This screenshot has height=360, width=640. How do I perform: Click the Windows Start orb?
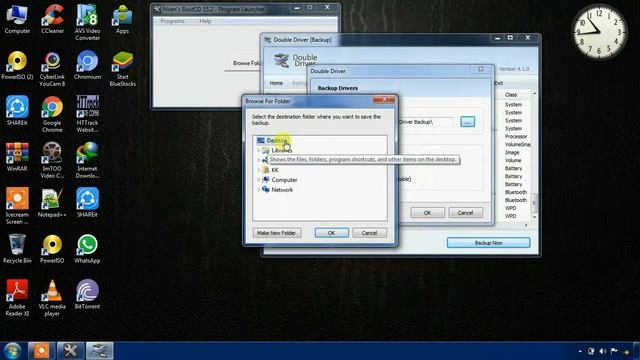click(12, 351)
